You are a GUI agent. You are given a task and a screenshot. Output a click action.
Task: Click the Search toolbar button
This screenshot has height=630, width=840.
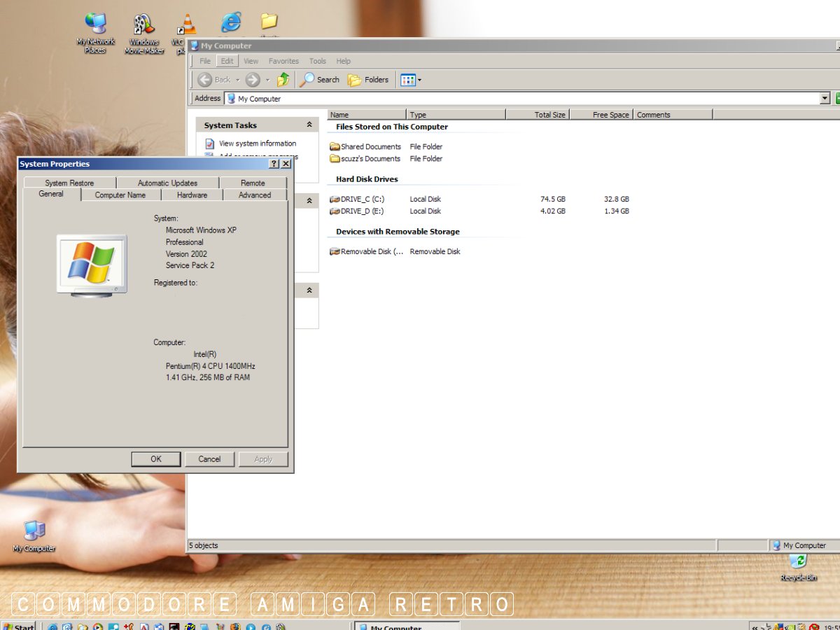click(320, 80)
